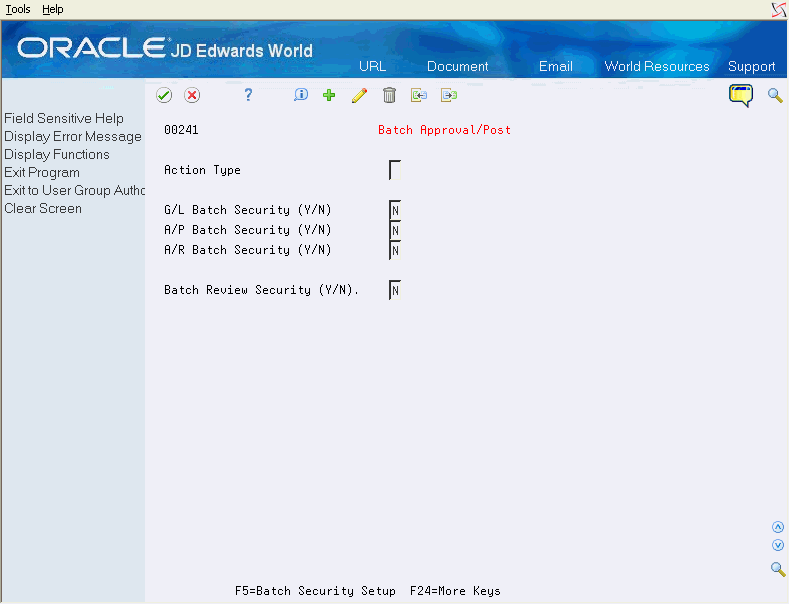Click the import icon with left arrow
Screen dimensions: 789x604
pos(419,95)
